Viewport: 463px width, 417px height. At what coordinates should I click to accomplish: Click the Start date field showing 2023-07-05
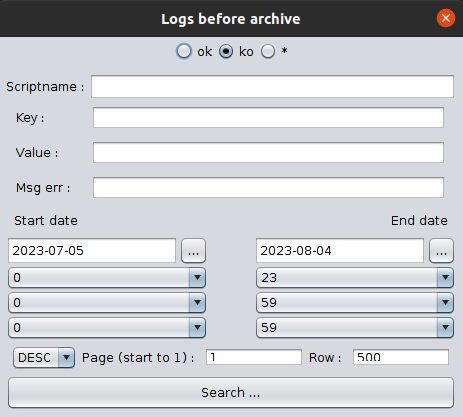click(x=92, y=251)
